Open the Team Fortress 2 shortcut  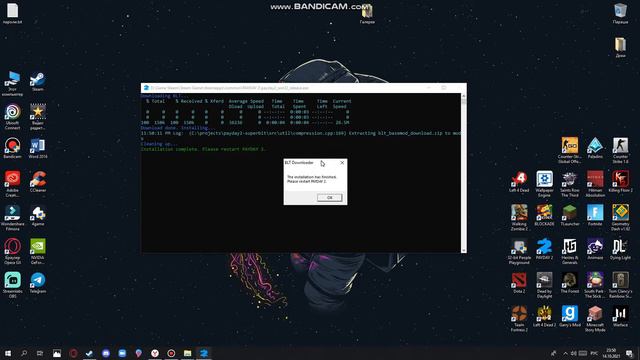click(519, 319)
